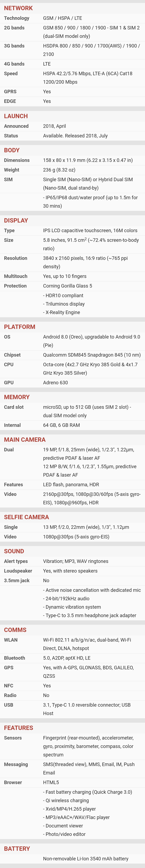Open the Chipset glossary link
The image size is (145, 868).
(x=12, y=355)
